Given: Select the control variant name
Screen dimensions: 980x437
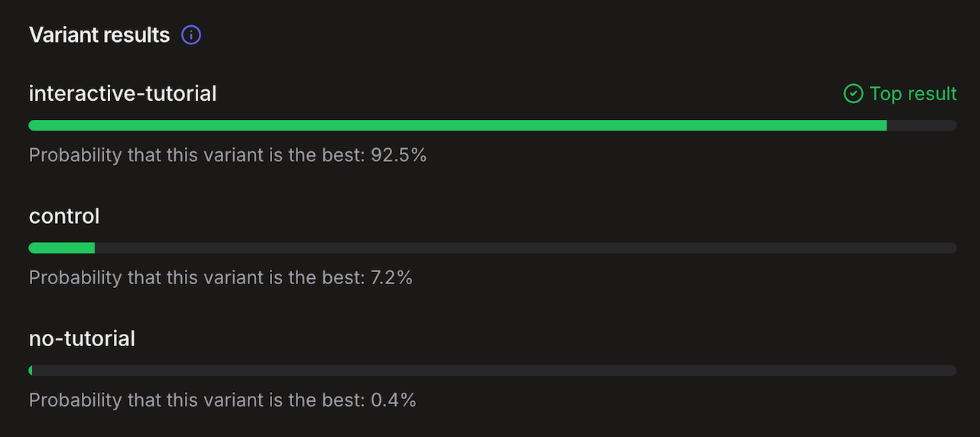Looking at the screenshot, I should click(64, 216).
